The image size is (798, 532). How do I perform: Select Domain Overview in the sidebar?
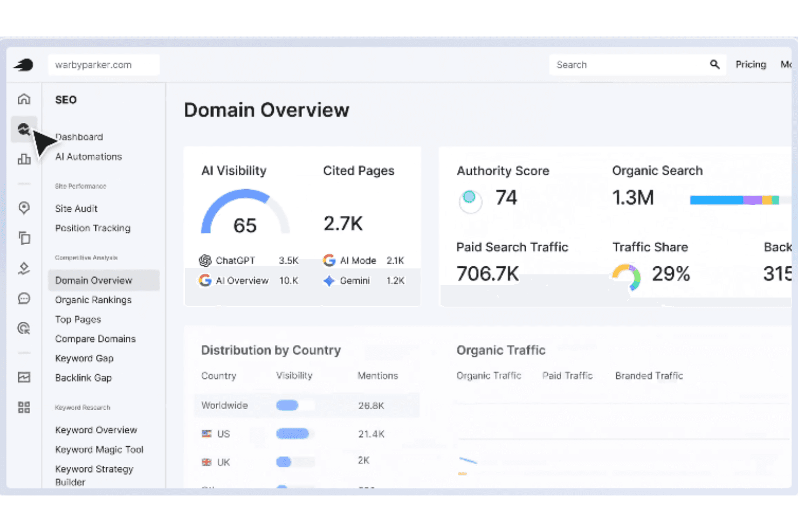[x=104, y=280]
